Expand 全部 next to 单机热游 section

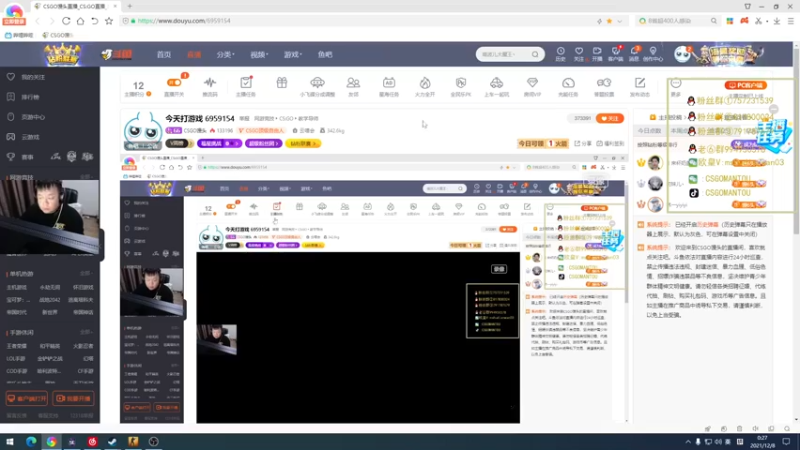click(x=85, y=274)
